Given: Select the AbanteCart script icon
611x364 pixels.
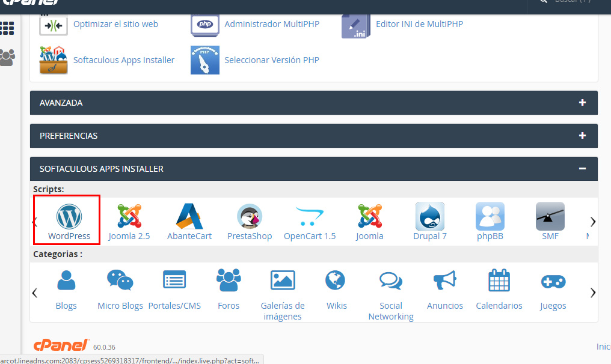Looking at the screenshot, I should point(189,216).
